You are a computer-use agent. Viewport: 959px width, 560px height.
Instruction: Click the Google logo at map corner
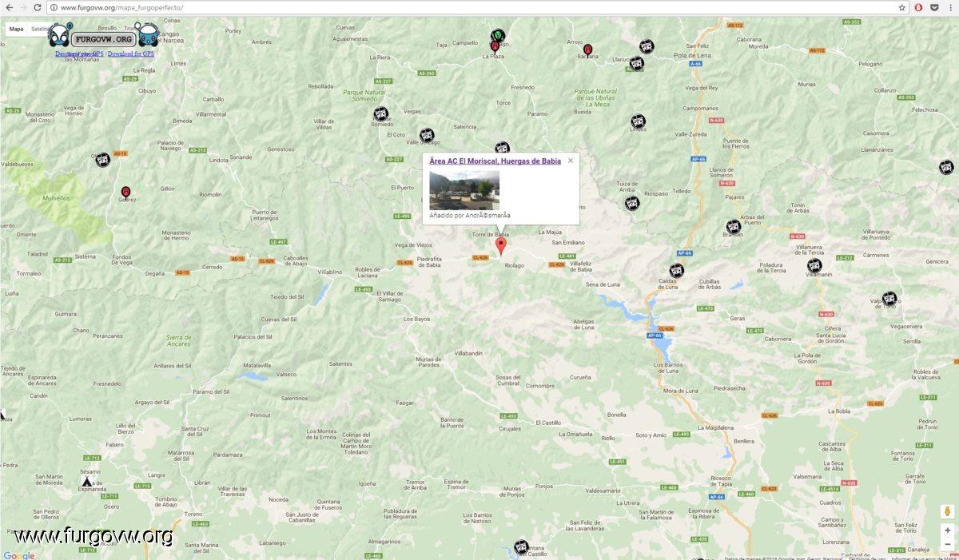(x=18, y=555)
